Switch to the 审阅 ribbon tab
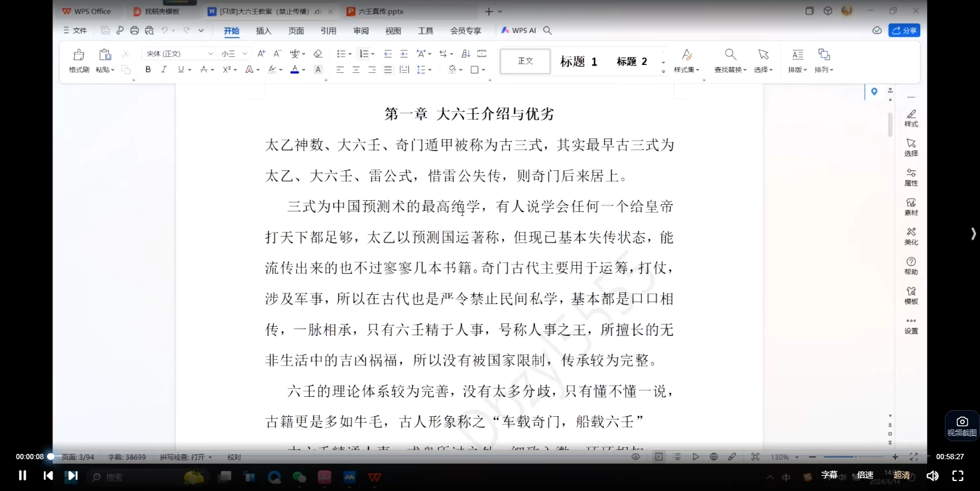 [361, 31]
